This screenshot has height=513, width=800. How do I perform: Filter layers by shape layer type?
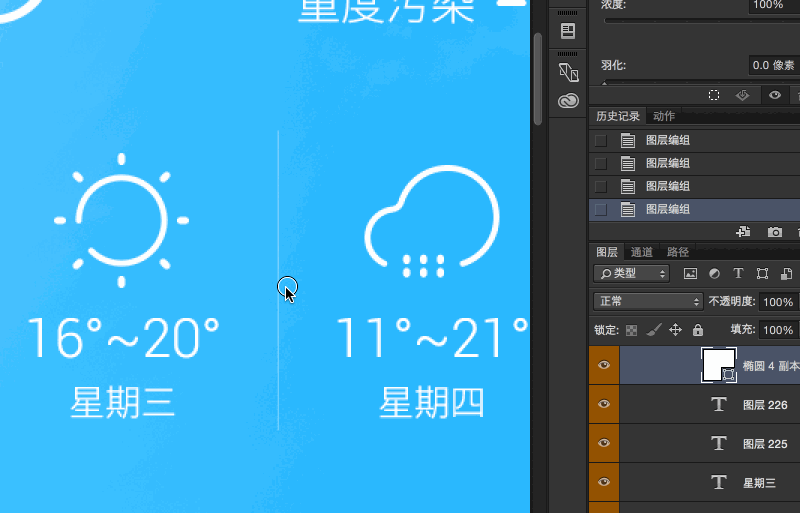click(x=762, y=274)
